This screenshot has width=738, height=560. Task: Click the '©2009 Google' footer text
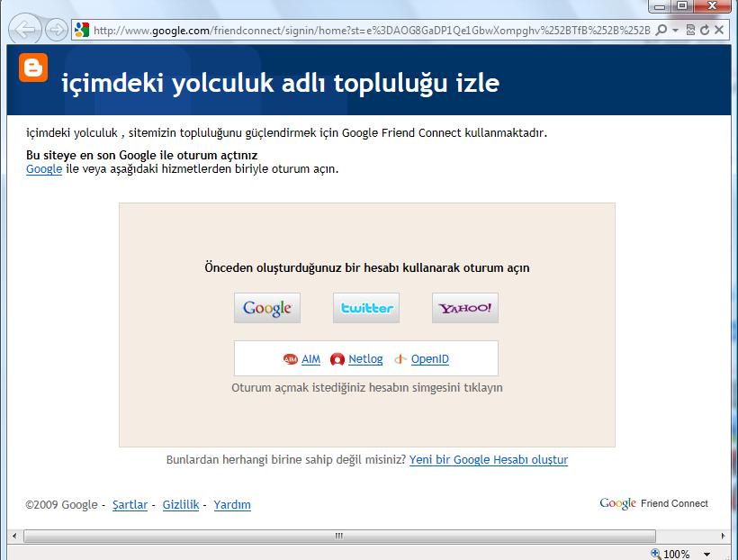62,505
